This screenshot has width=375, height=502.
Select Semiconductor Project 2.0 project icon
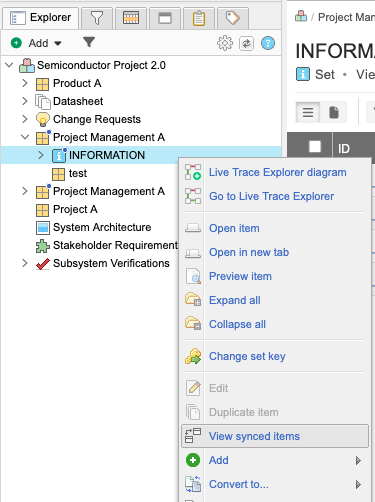click(27, 65)
